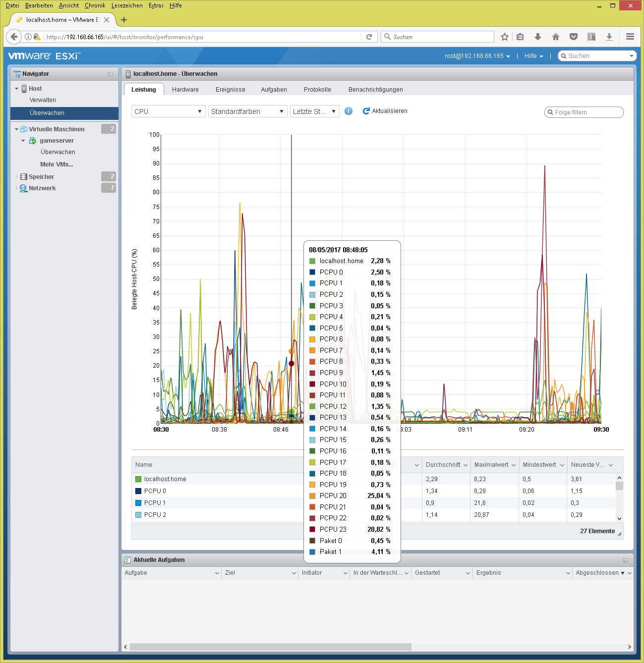Open the CPU metric dropdown
644x663 pixels.
pos(168,111)
